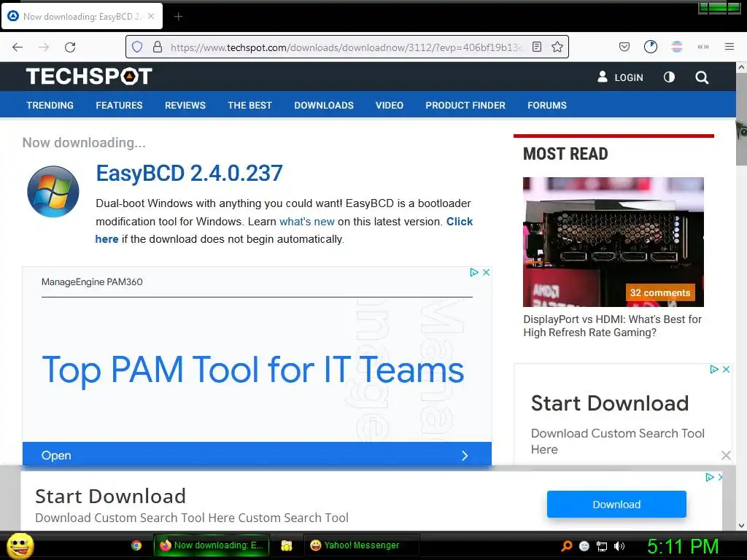Image resolution: width=747 pixels, height=560 pixels.
Task: Click the orange magnifier tray icon
Action: point(567,546)
